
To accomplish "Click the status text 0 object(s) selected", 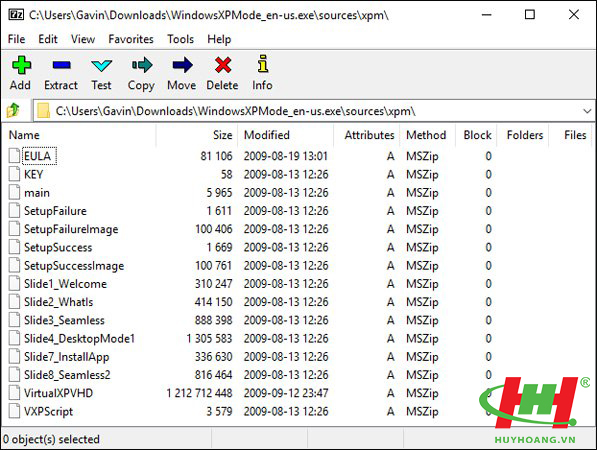I will [51, 439].
